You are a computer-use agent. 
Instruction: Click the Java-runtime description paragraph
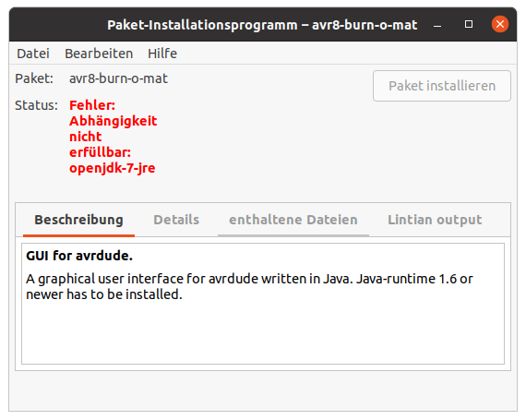[249, 286]
